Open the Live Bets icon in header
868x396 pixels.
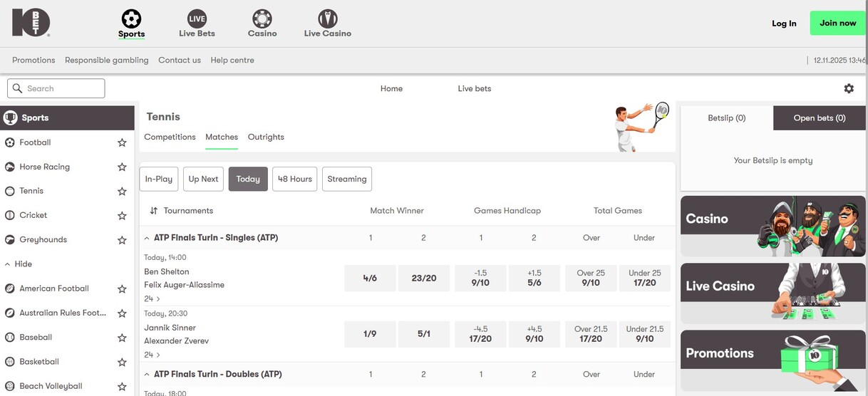(197, 19)
